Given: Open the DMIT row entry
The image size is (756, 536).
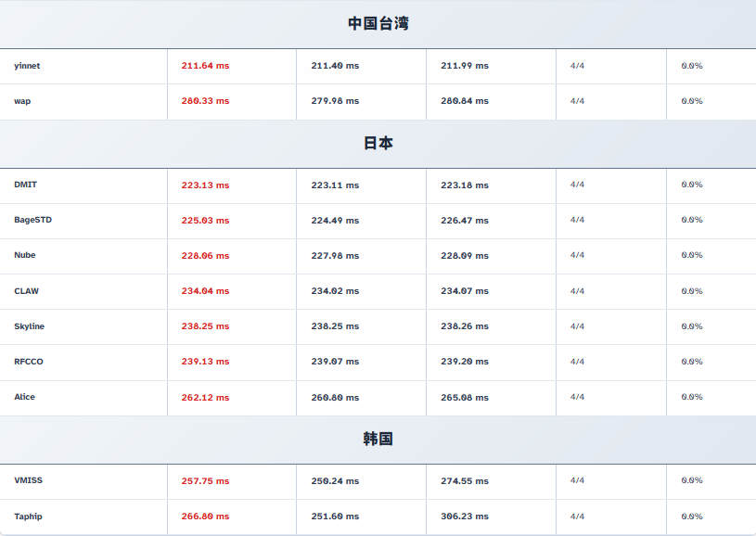Looking at the screenshot, I should (26, 185).
